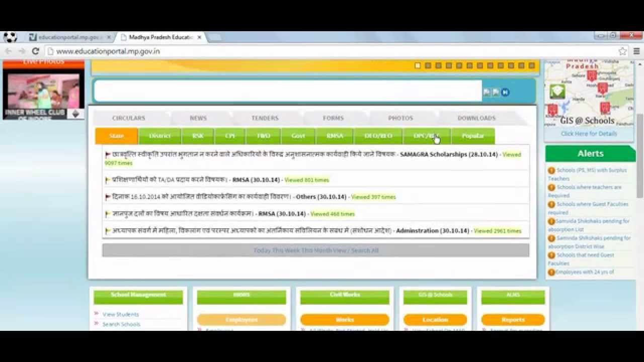Click the orange Location button
This screenshot has width=644, height=362.
pos(435,320)
